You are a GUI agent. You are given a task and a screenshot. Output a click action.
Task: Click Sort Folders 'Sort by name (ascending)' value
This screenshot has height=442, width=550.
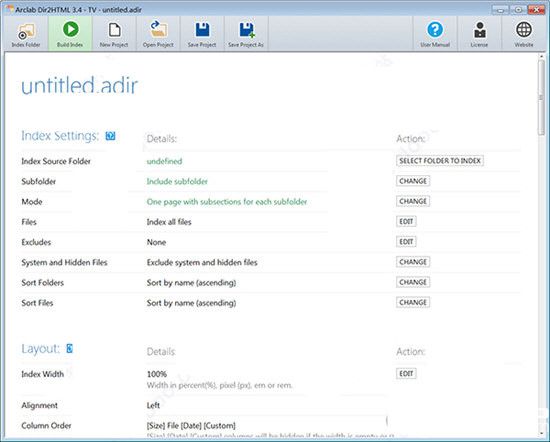[x=191, y=283]
